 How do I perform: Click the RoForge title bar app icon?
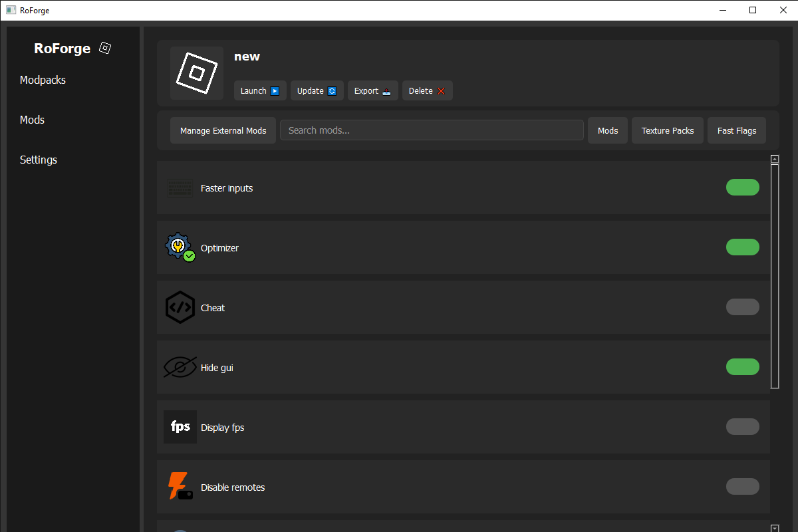click(x=11, y=10)
